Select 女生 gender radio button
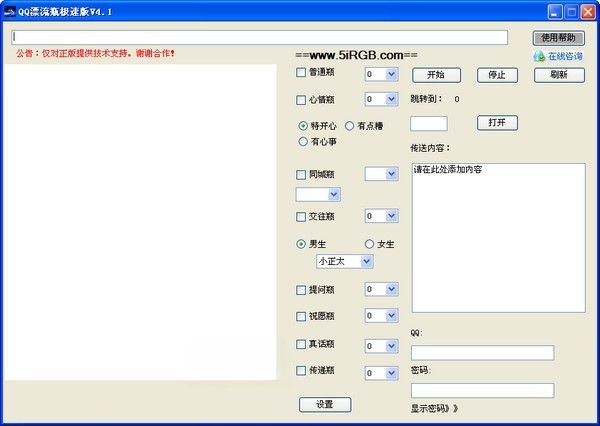The image size is (600, 426). [x=369, y=244]
